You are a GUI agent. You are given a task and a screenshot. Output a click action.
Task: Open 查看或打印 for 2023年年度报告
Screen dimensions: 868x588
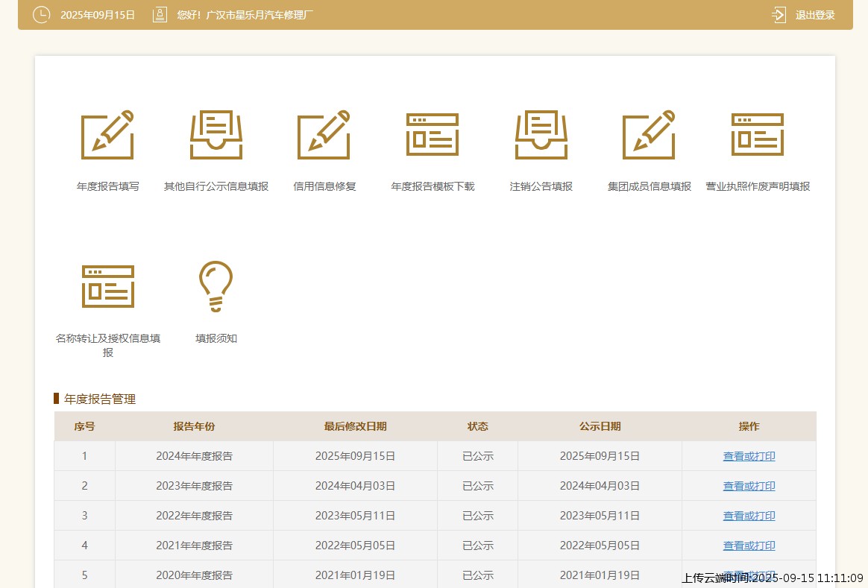tap(749, 486)
